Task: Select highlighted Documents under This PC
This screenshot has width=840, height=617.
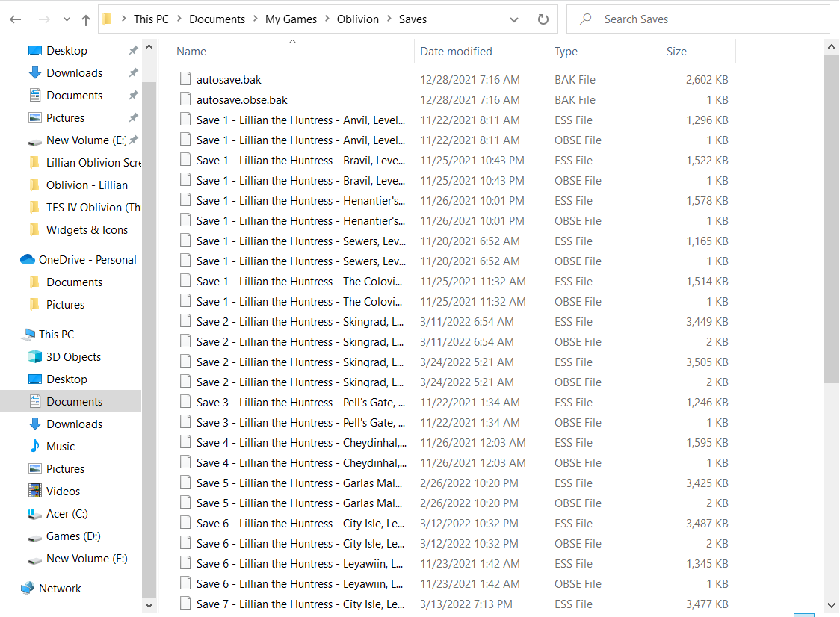Action: point(74,402)
